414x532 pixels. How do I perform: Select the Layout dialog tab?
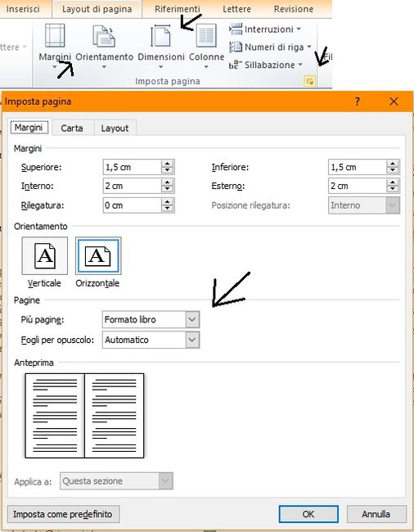(x=115, y=128)
